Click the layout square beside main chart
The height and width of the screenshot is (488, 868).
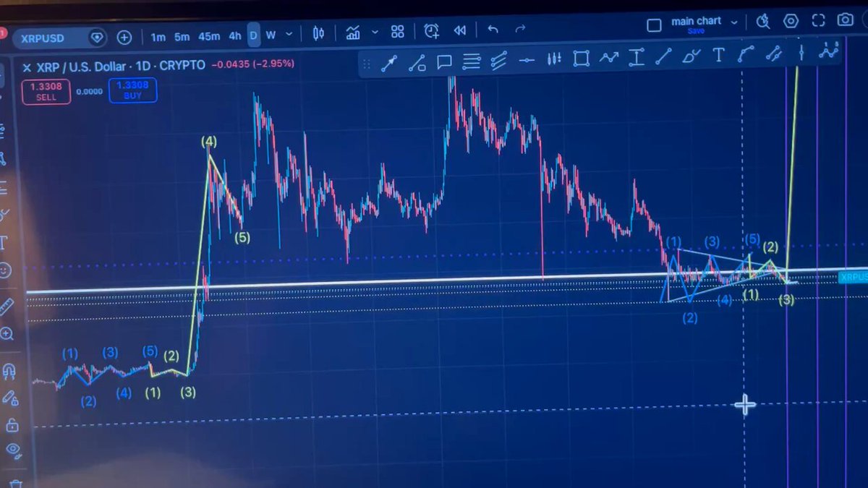[654, 25]
